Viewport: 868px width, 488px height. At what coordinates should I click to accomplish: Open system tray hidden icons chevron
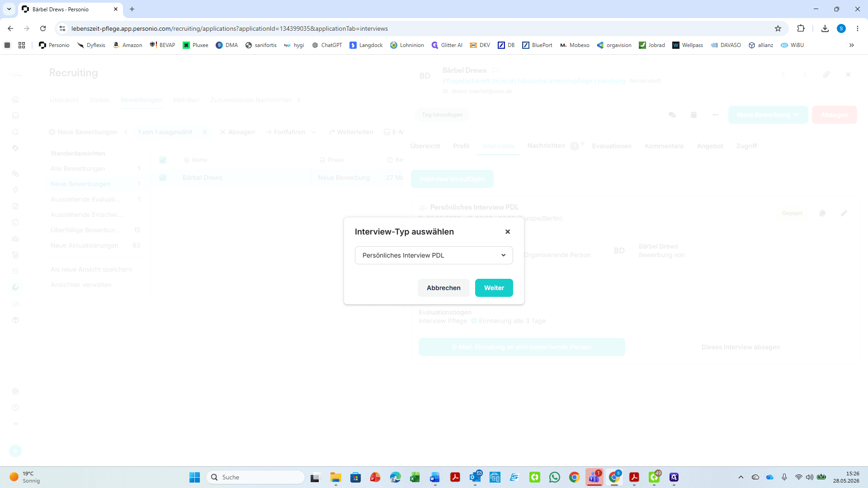click(741, 477)
